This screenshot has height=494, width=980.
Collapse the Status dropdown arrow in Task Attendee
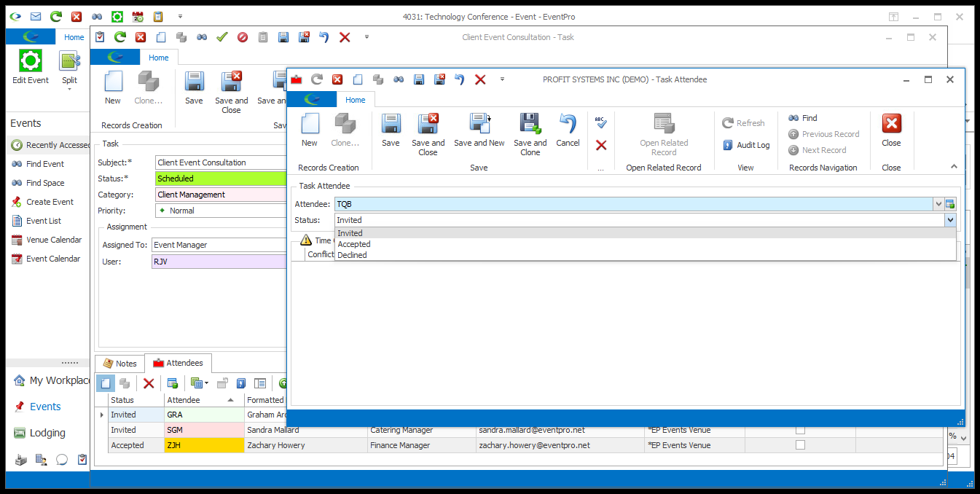coord(950,219)
